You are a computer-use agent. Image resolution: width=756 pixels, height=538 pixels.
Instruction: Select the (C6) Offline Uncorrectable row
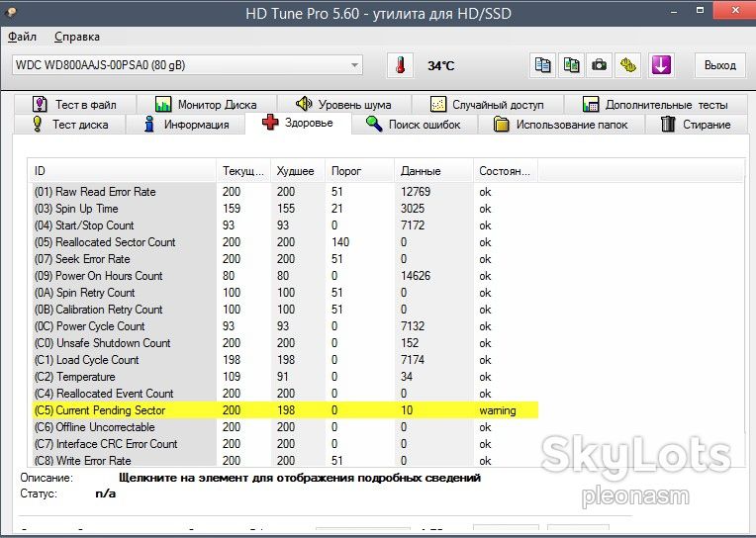pos(285,427)
